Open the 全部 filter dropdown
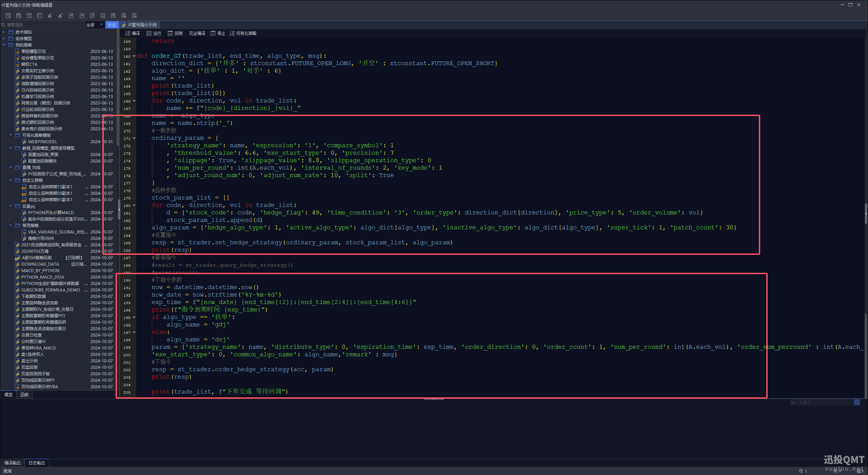The width and height of the screenshot is (868, 475). 95,25
